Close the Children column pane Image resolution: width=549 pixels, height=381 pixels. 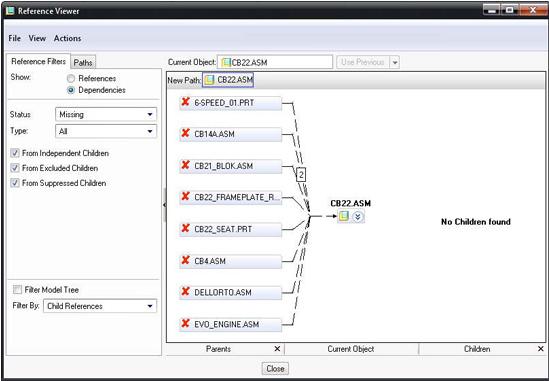click(x=541, y=349)
